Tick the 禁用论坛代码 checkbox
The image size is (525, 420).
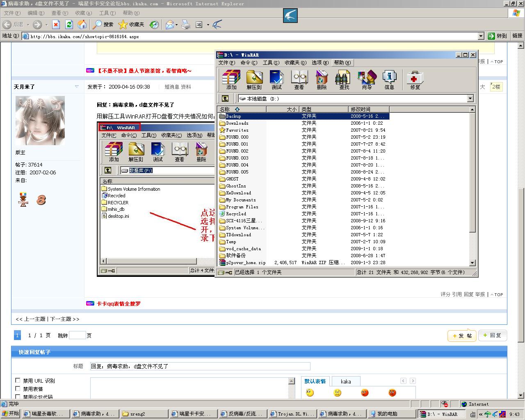18,397
